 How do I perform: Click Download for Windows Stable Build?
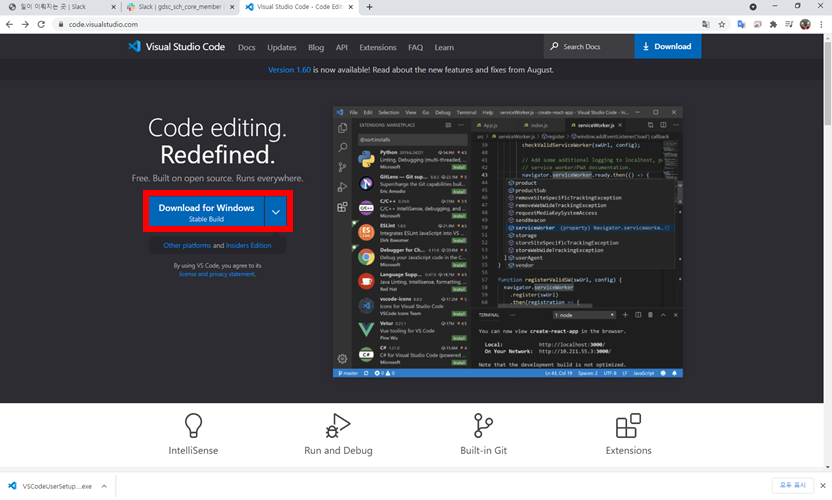click(206, 211)
